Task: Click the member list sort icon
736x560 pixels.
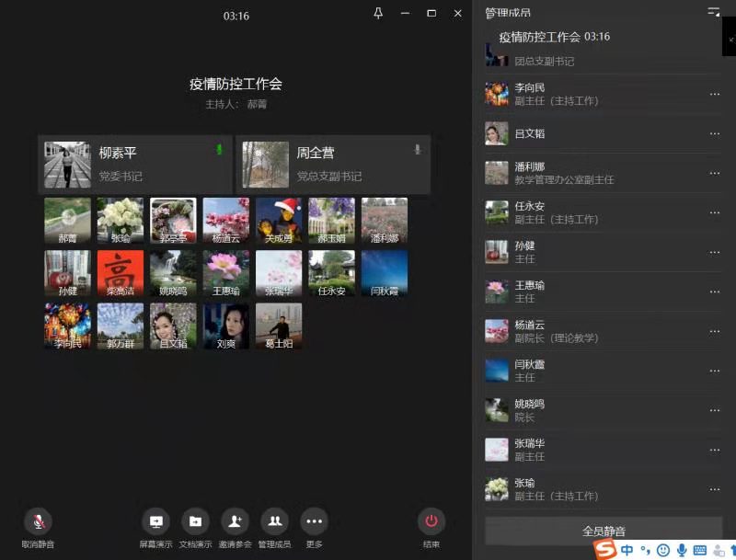Action: (713, 12)
